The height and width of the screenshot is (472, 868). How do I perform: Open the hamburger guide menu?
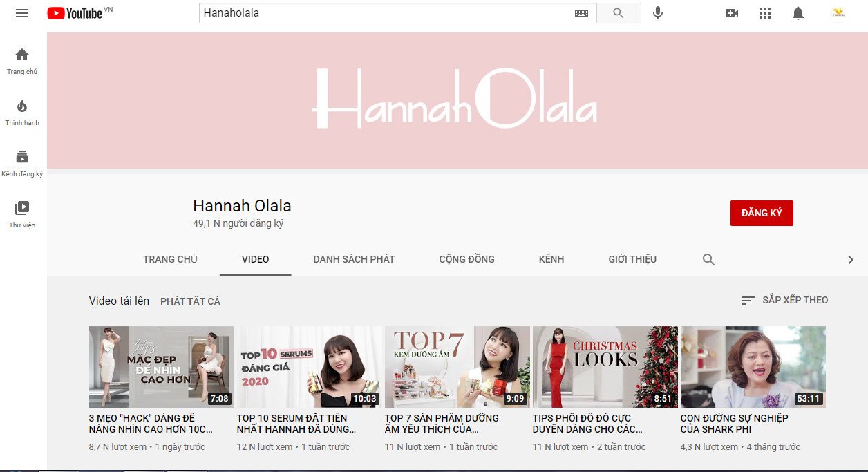(x=22, y=13)
